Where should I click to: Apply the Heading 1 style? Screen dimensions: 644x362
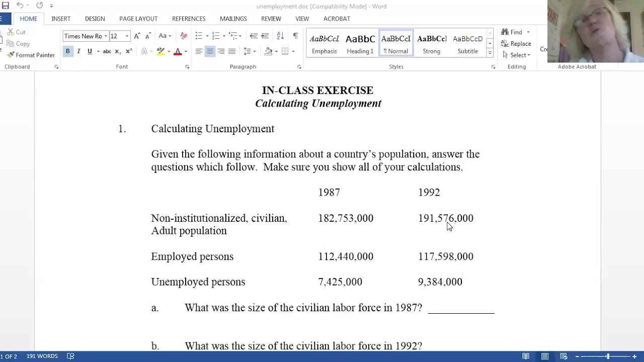click(x=360, y=44)
